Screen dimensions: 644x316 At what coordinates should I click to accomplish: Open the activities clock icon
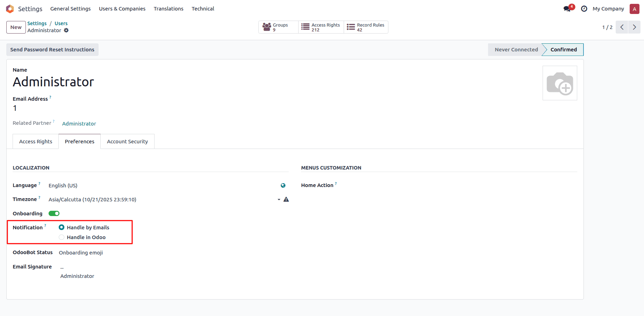click(584, 8)
